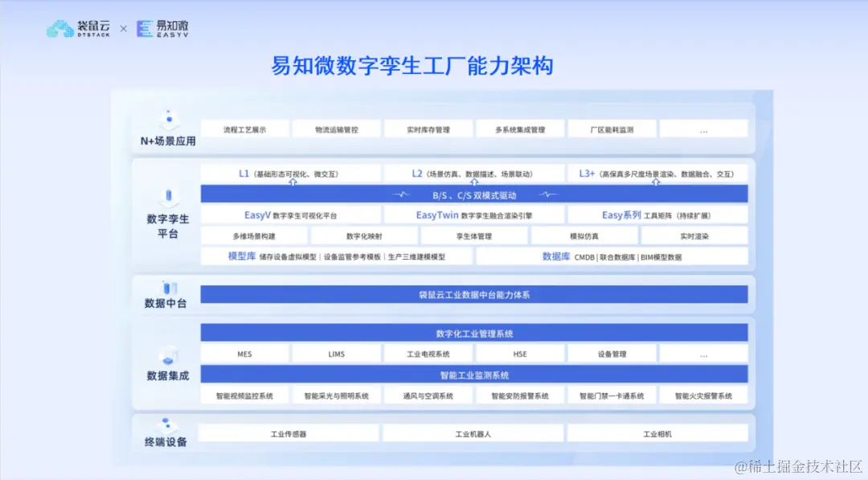The width and height of the screenshot is (868, 480).
Task: Click the 数字化工业管理系统 header bar
Action: [x=474, y=334]
